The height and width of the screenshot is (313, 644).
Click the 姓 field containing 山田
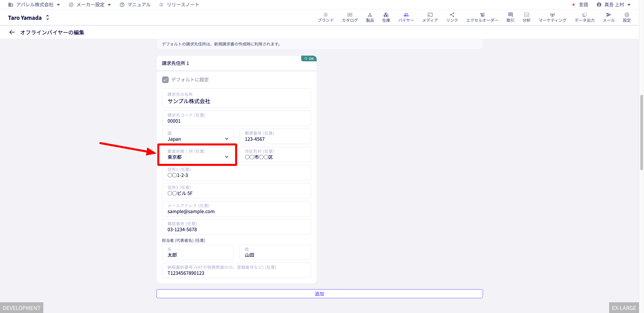(275, 252)
